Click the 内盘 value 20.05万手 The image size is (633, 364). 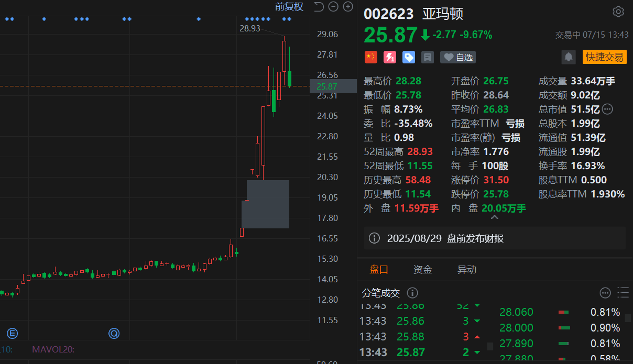pyautogui.click(x=504, y=208)
